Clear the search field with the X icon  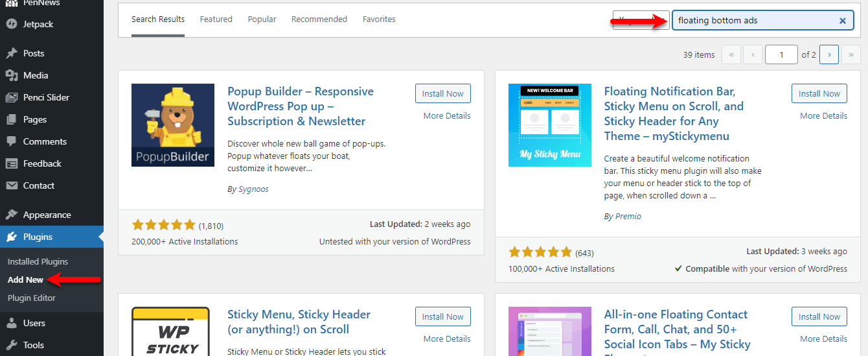tap(843, 21)
